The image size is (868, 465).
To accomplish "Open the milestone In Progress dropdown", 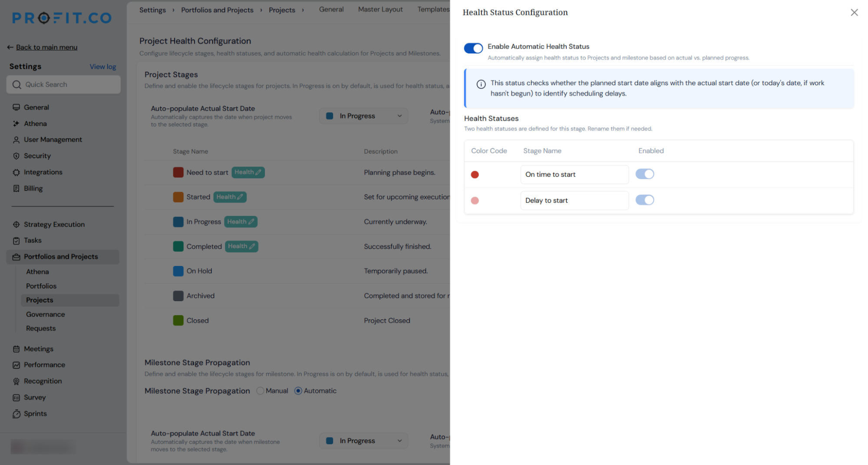I will tap(363, 441).
